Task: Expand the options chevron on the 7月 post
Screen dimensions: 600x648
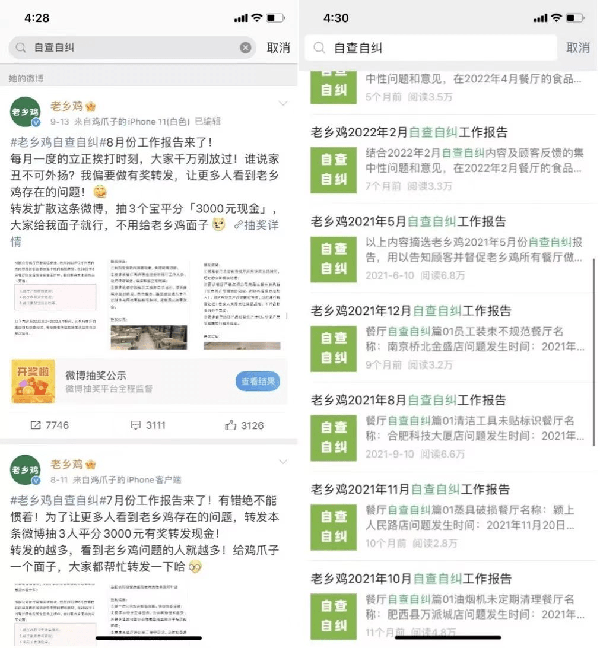Action: tap(283, 462)
